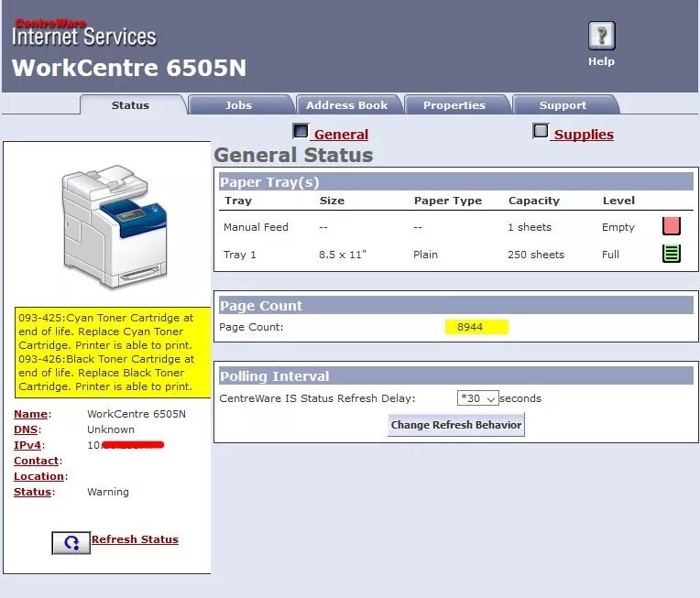Click the Refresh Status link

(x=135, y=539)
